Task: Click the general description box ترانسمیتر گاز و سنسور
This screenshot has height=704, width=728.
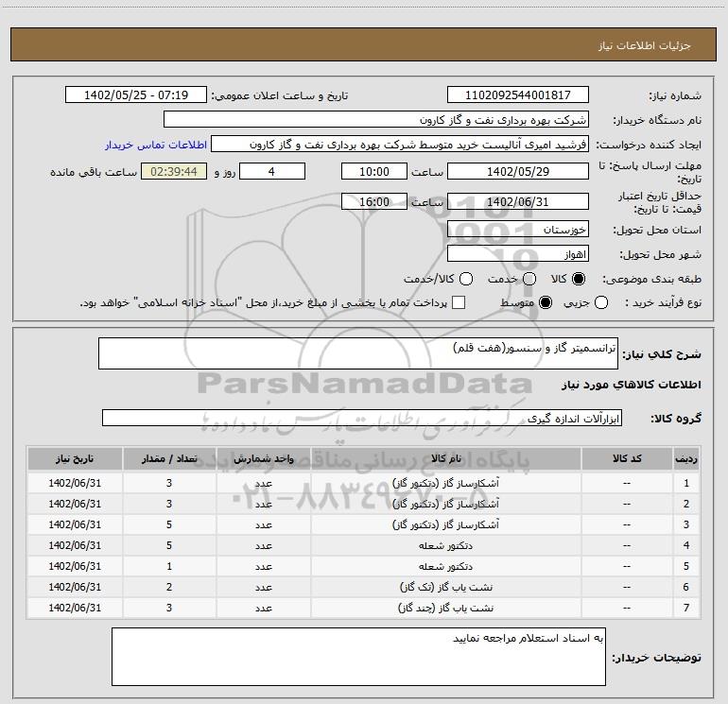Action: tap(358, 353)
